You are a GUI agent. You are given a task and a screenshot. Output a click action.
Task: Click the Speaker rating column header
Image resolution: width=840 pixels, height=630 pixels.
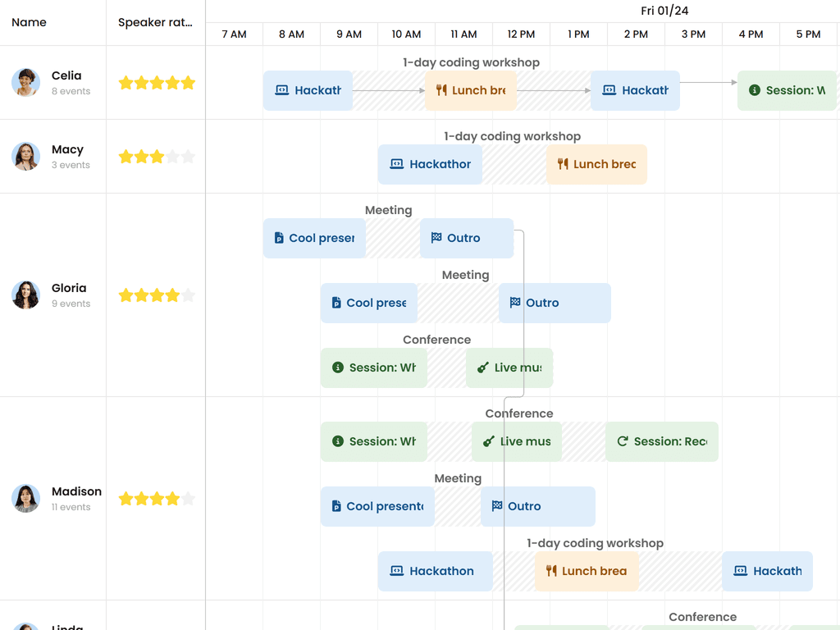pyautogui.click(x=155, y=22)
